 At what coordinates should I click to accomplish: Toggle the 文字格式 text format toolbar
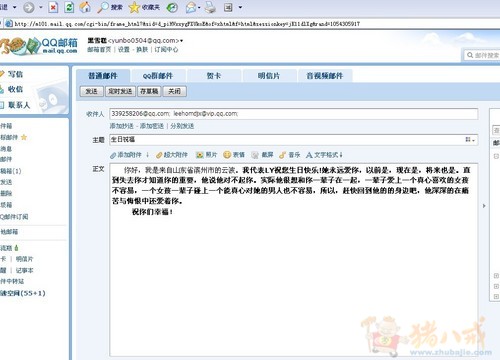324,155
